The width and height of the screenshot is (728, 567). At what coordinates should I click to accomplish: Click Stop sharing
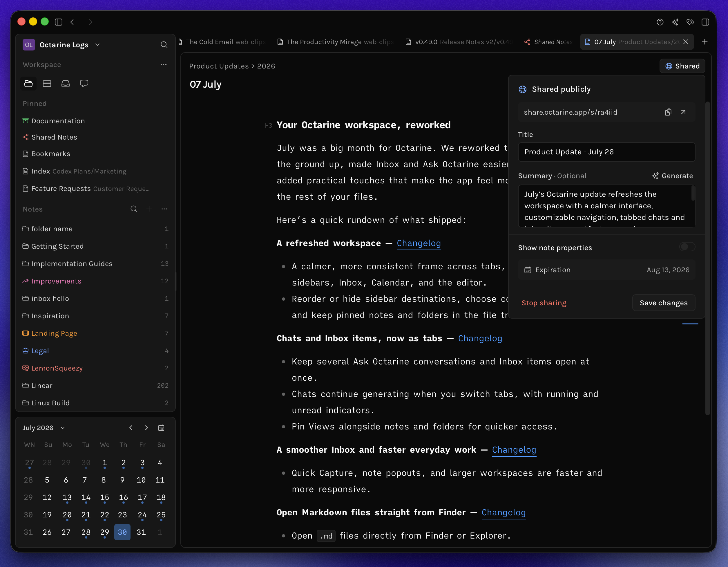pos(544,303)
